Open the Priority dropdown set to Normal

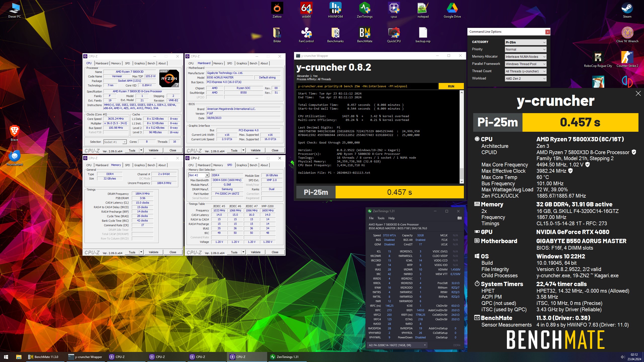(526, 50)
